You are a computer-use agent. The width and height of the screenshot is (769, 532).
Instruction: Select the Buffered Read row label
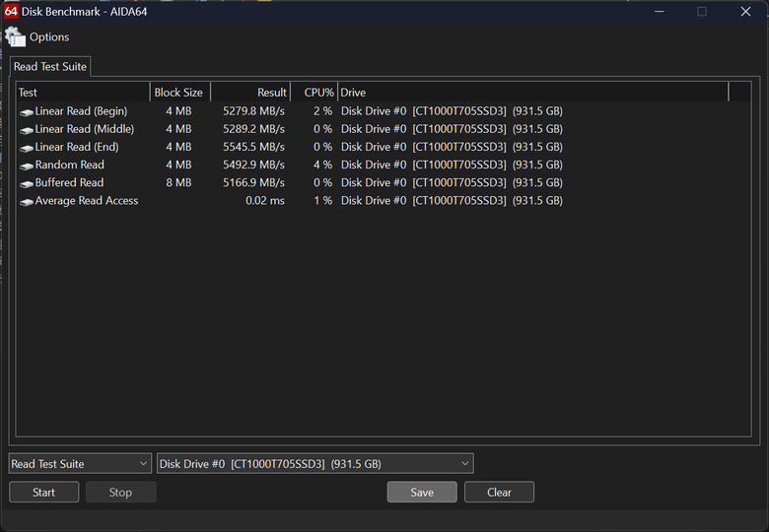[69, 182]
